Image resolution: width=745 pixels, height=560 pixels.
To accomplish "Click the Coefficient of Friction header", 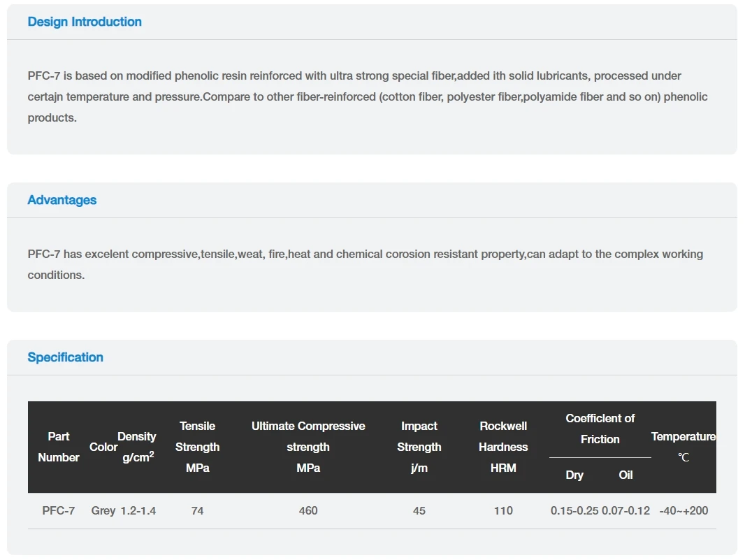I will [x=600, y=429].
